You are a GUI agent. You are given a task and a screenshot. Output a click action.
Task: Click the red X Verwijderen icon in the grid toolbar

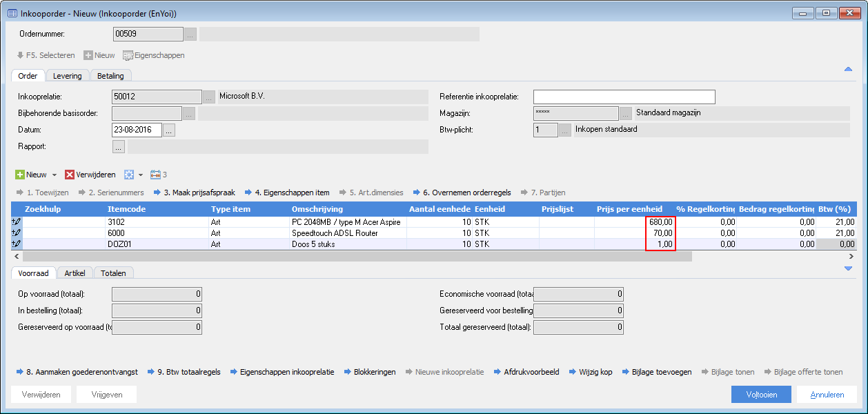70,175
